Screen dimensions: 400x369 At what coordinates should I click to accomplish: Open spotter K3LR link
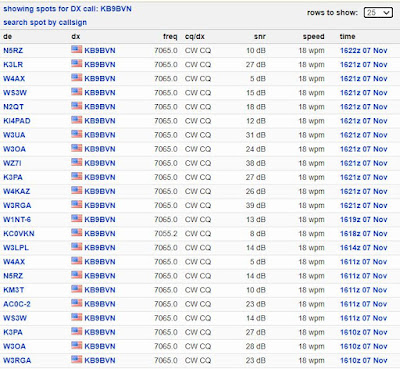(x=13, y=65)
